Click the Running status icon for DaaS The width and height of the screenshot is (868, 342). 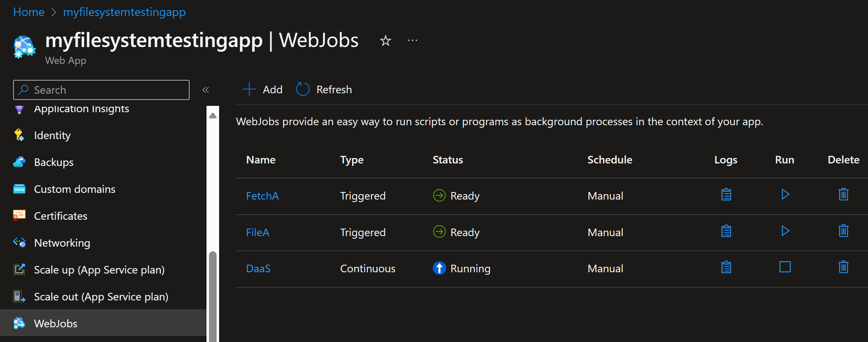tap(439, 268)
